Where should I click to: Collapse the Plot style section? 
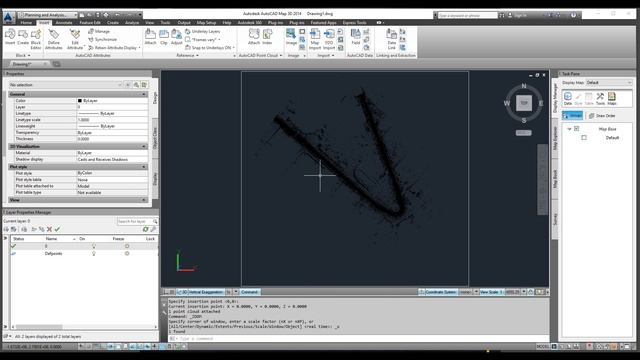point(144,167)
